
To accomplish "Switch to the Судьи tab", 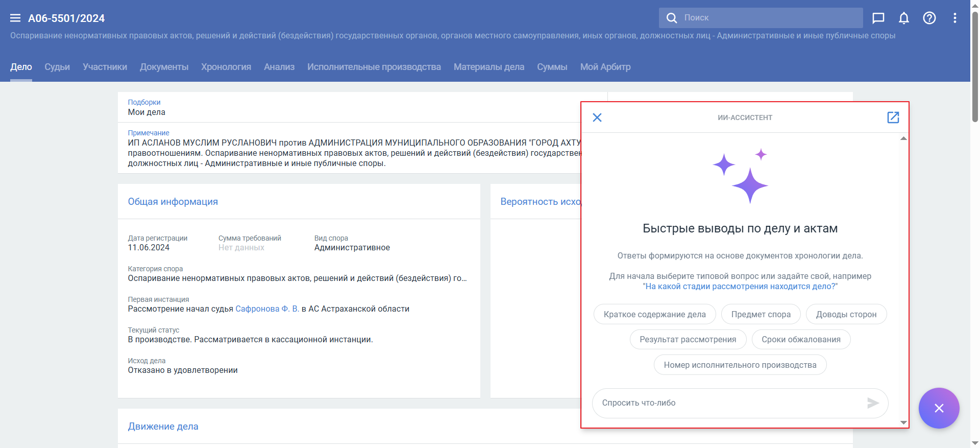I will coord(57,67).
